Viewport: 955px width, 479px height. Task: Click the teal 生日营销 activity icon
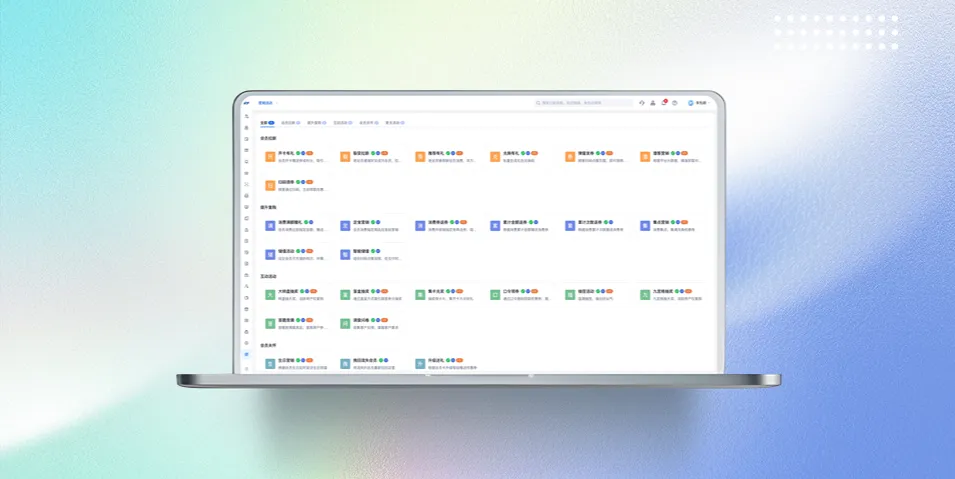coord(270,364)
